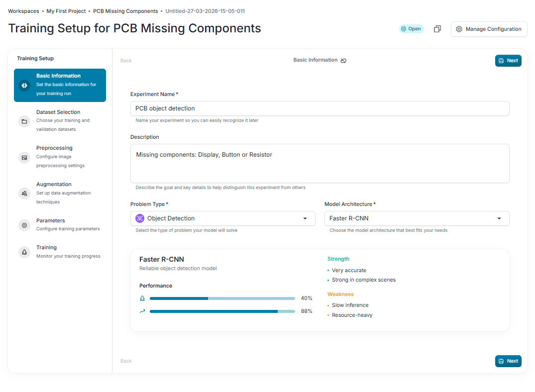Click the duplicate copy icon near Open badge
This screenshot has height=392, width=535.
coord(437,29)
